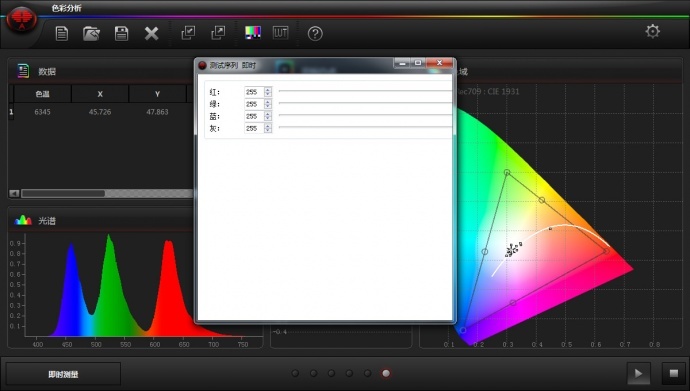Click the export arrow window icon

point(218,33)
